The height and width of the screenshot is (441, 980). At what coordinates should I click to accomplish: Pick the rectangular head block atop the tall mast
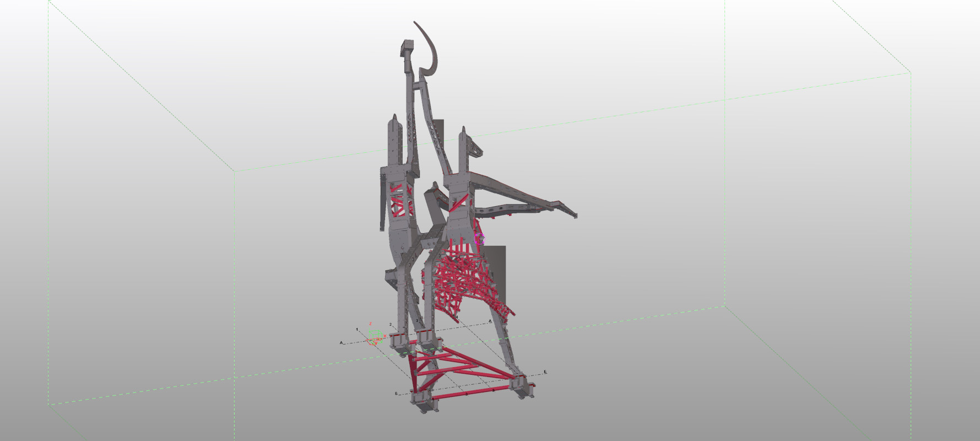[407, 46]
